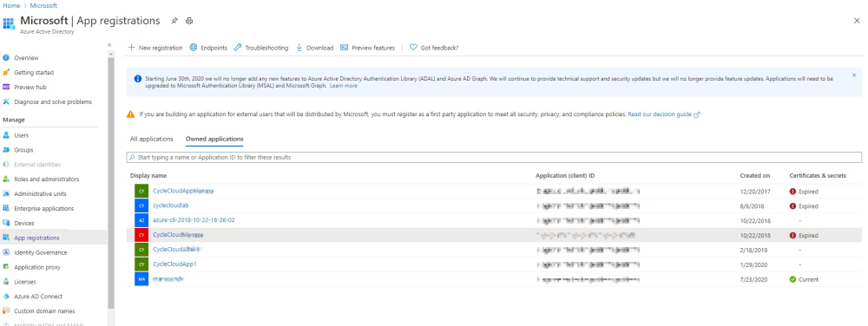Screen dimensions: 868x326
Task: Click the sidebar vertical scrollbar
Action: 111,182
